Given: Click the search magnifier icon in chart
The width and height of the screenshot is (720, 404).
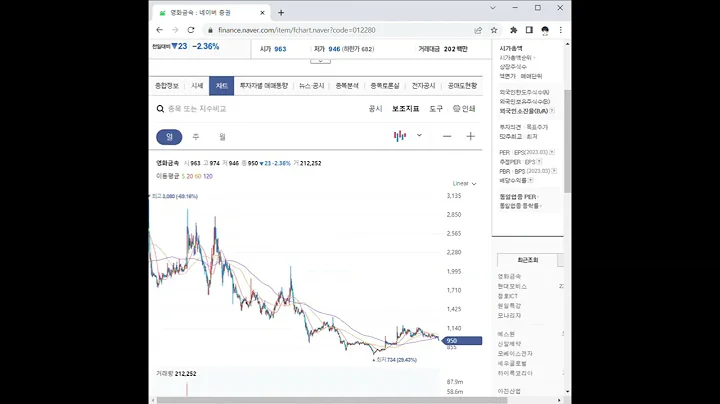Looking at the screenshot, I should click(x=160, y=109).
